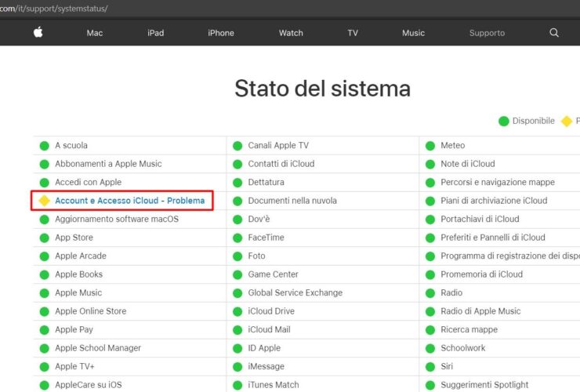The image size is (580, 392).
Task: Select Note di iCloud row
Action: pyautogui.click(x=500, y=164)
